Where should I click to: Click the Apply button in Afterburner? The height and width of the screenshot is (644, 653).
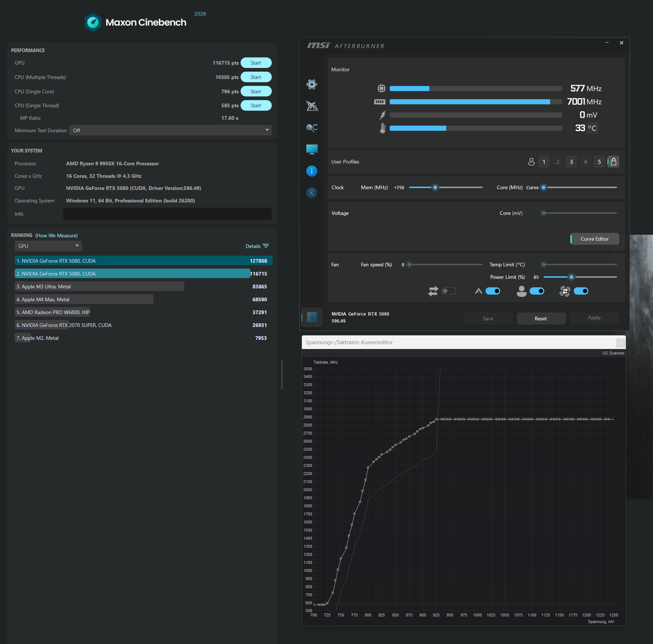pos(594,318)
